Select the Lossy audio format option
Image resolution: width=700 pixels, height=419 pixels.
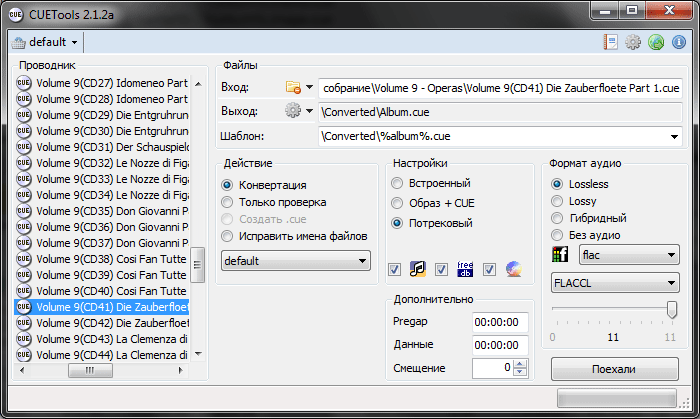click(557, 201)
